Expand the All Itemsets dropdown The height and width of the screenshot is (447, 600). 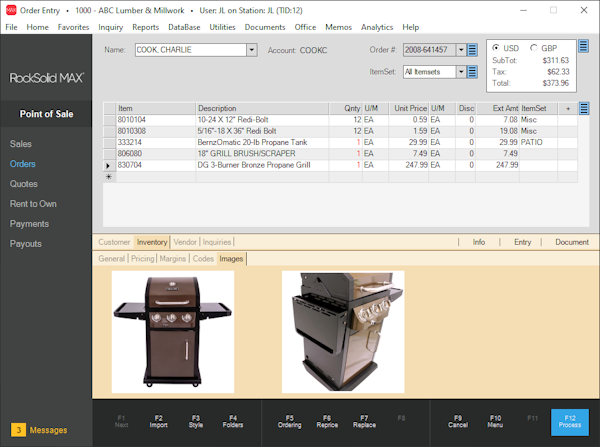click(460, 72)
